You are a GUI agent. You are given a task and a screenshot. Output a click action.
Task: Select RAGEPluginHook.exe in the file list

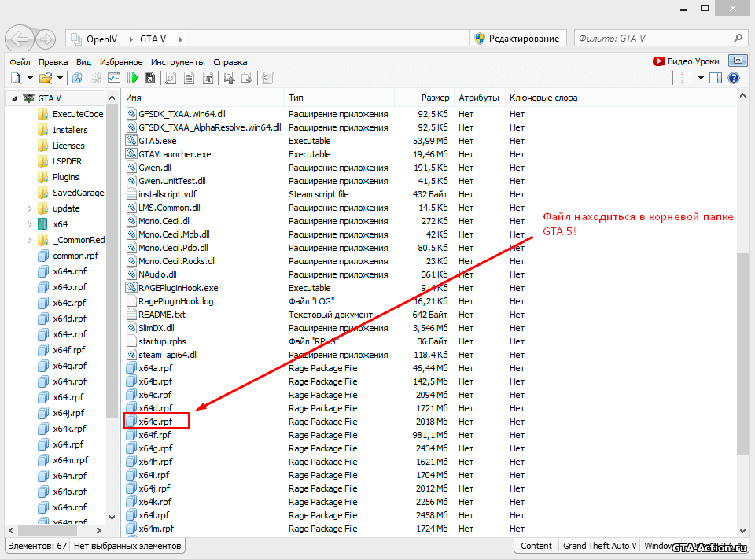(179, 287)
